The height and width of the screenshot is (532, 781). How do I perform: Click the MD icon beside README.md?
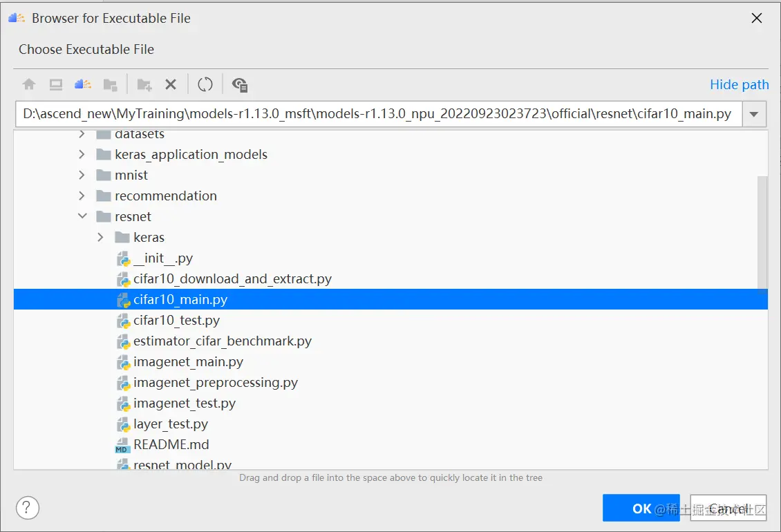(122, 446)
